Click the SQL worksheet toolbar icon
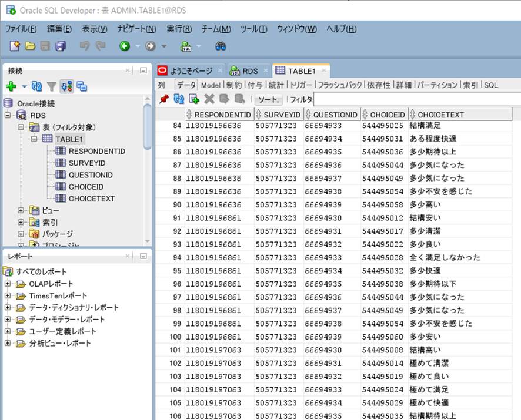 [186, 46]
